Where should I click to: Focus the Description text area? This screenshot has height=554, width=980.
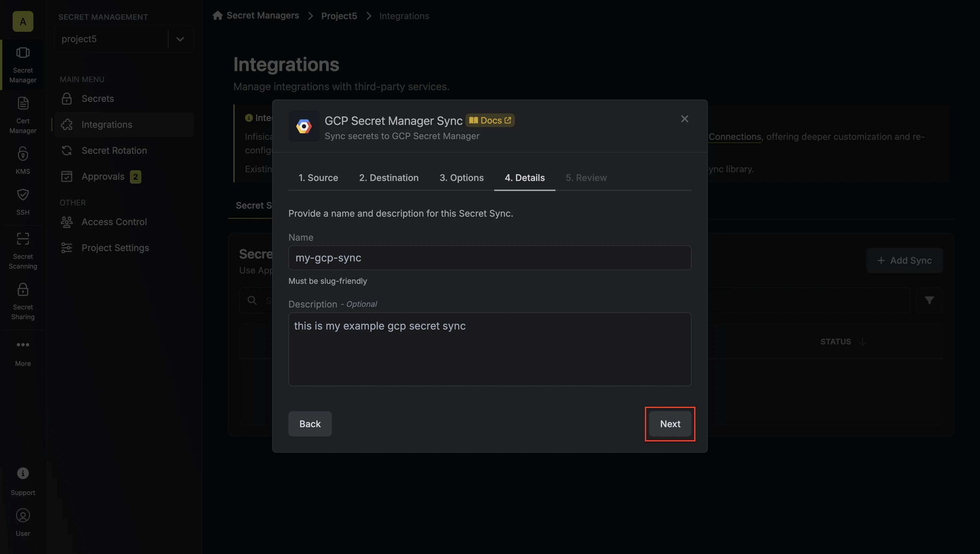click(490, 349)
